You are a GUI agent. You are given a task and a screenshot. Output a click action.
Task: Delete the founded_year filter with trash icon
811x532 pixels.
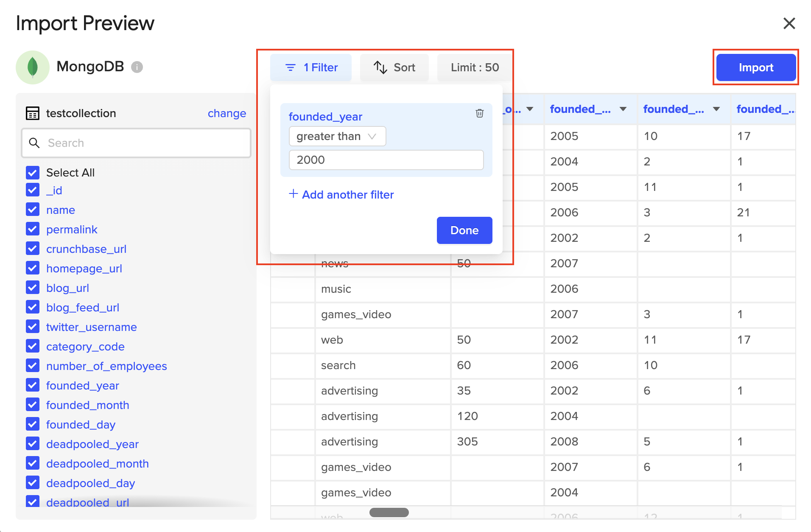pyautogui.click(x=479, y=113)
